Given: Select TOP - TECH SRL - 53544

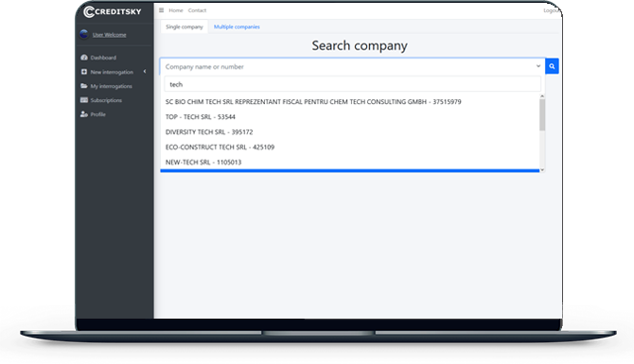Looking at the screenshot, I should point(350,116).
